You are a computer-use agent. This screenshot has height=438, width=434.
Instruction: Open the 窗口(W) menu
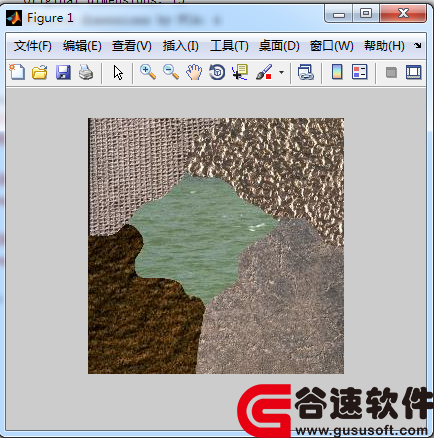[x=331, y=46]
